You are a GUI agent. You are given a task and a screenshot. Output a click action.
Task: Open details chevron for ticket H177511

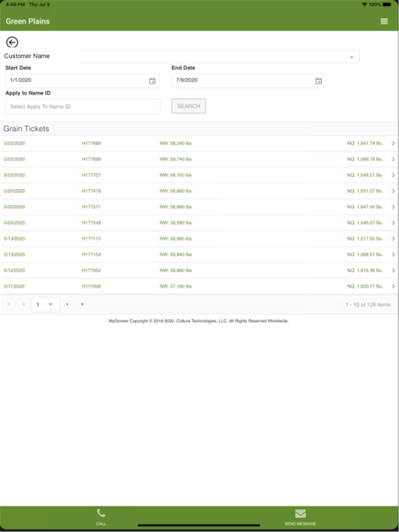pyautogui.click(x=393, y=207)
